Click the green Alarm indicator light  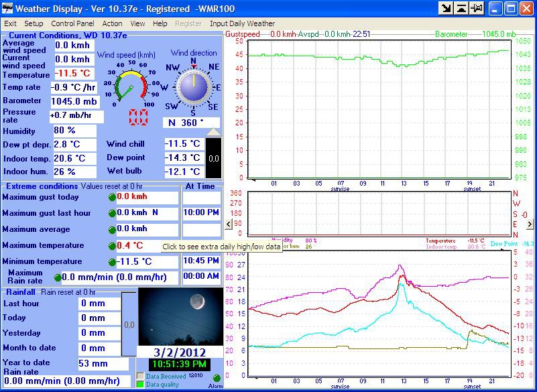point(216,379)
